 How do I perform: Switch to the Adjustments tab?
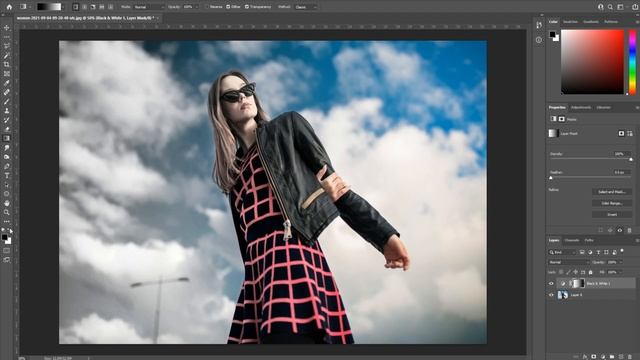click(x=580, y=107)
